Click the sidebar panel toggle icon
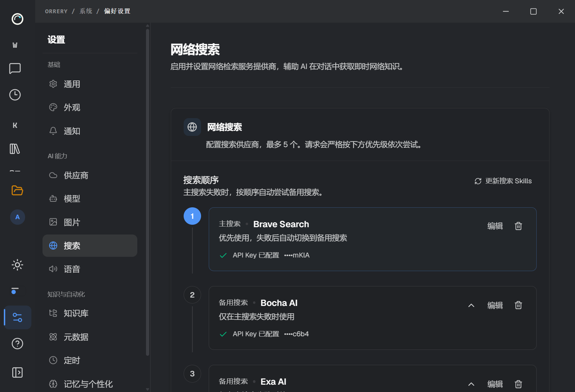Screen dimensions: 575x392 pyautogui.click(x=17, y=372)
